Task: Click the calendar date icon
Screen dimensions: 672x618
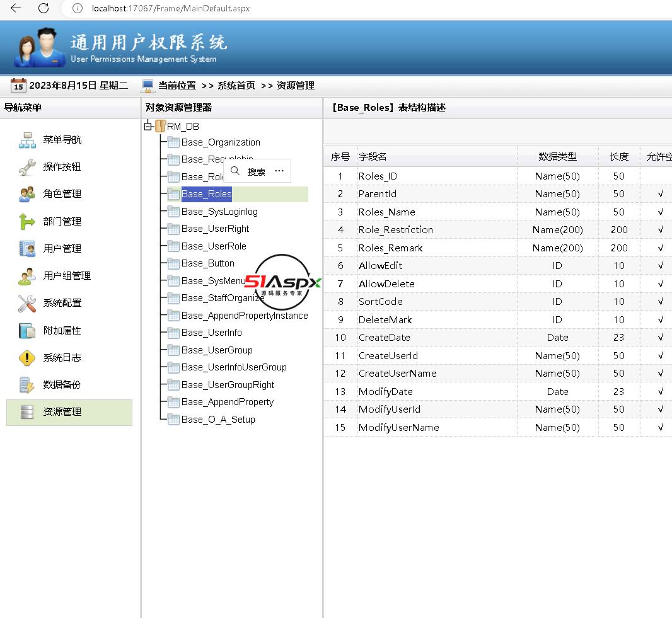Action: point(18,86)
